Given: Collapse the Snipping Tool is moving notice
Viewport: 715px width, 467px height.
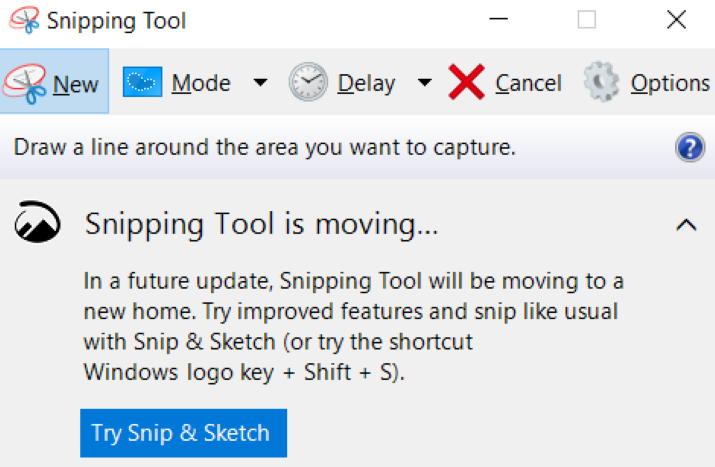Looking at the screenshot, I should [686, 225].
